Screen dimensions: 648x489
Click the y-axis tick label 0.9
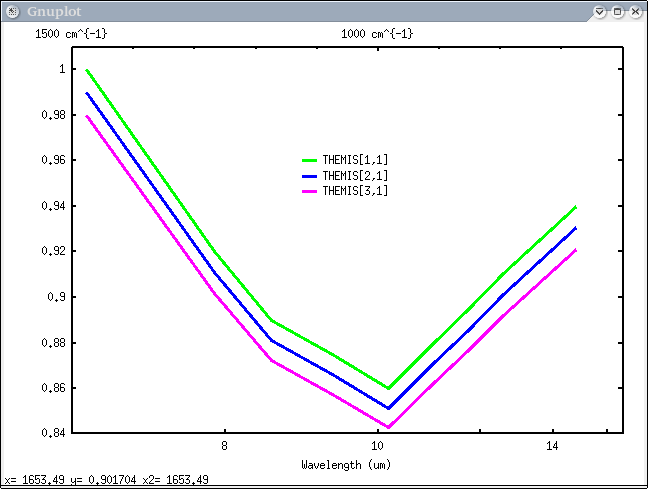point(56,297)
